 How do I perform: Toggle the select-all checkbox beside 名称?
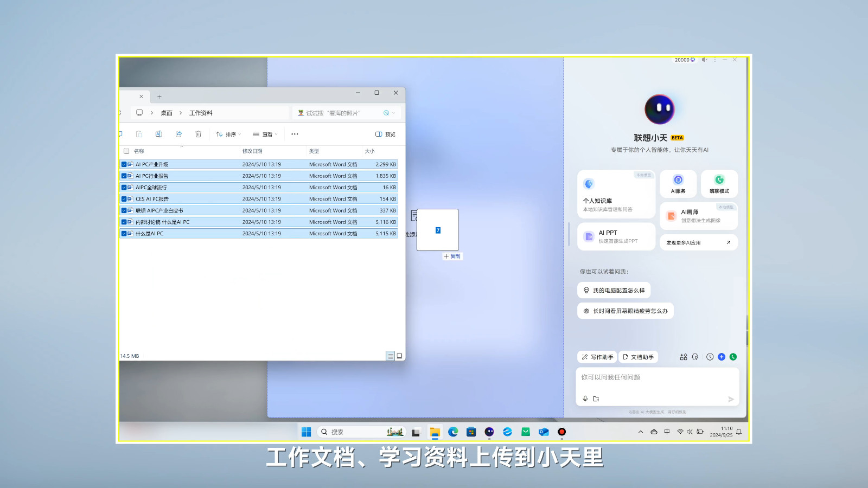point(126,151)
